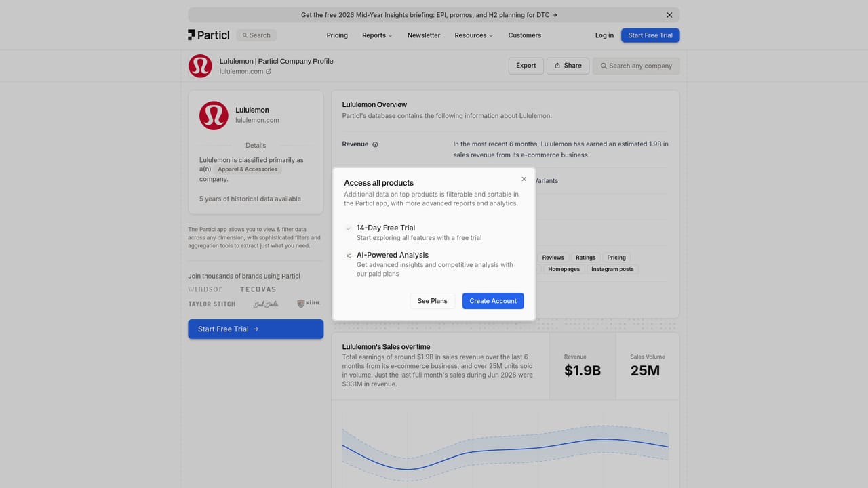Expand the Resources dropdown
Screen dimensions: 868x488
[474, 35]
